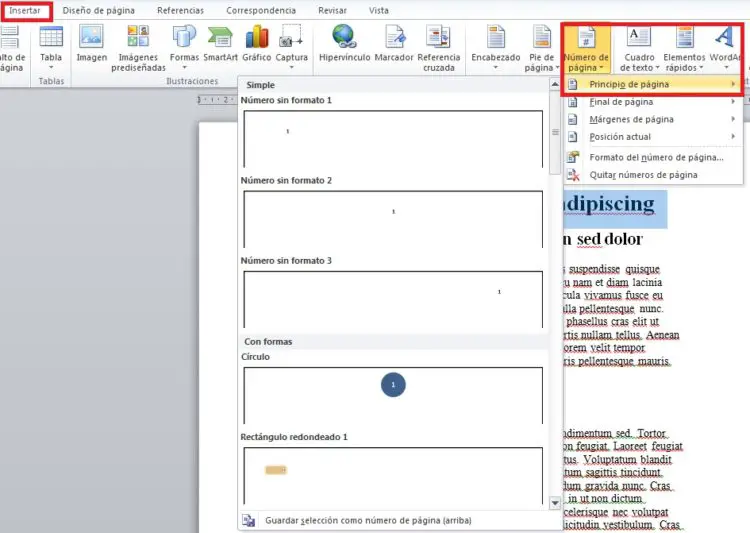
Task: Open Elementos rápidos quick parts
Action: (x=684, y=49)
